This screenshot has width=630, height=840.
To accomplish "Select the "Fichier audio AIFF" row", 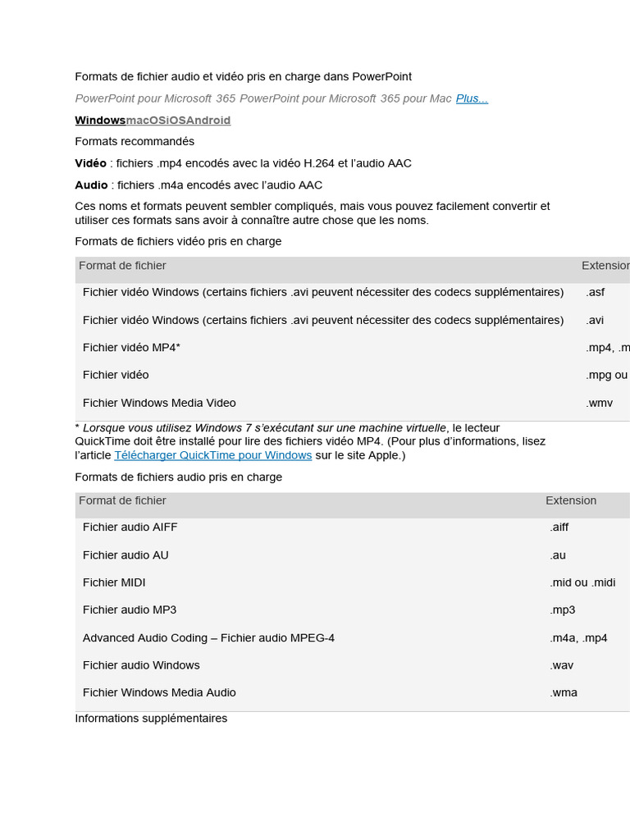I will click(130, 527).
